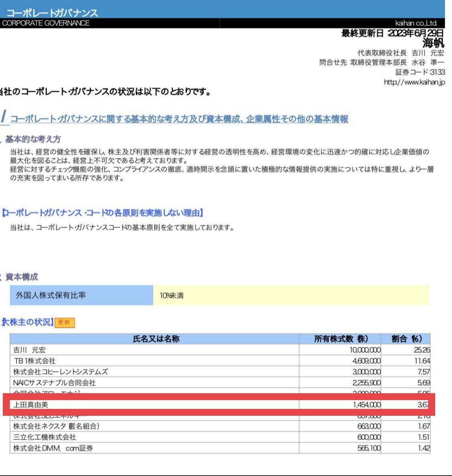The width and height of the screenshot is (452, 476).
Task: Select the 基本的な考え方 subsection heading
Action: (x=33, y=139)
